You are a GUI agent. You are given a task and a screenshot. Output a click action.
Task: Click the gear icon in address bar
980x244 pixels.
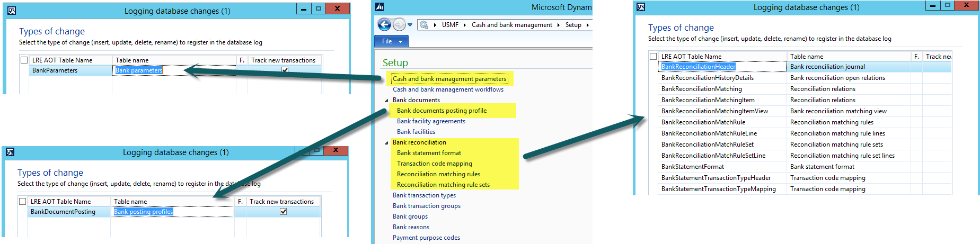[423, 25]
